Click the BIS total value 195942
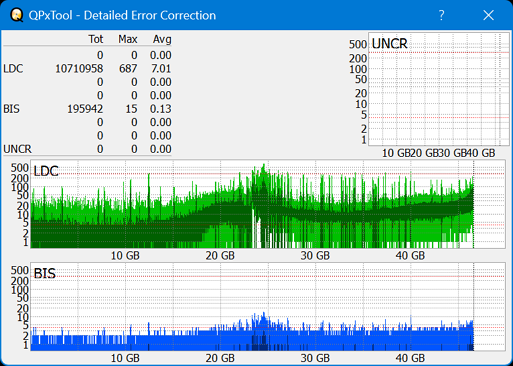 pyautogui.click(x=85, y=109)
